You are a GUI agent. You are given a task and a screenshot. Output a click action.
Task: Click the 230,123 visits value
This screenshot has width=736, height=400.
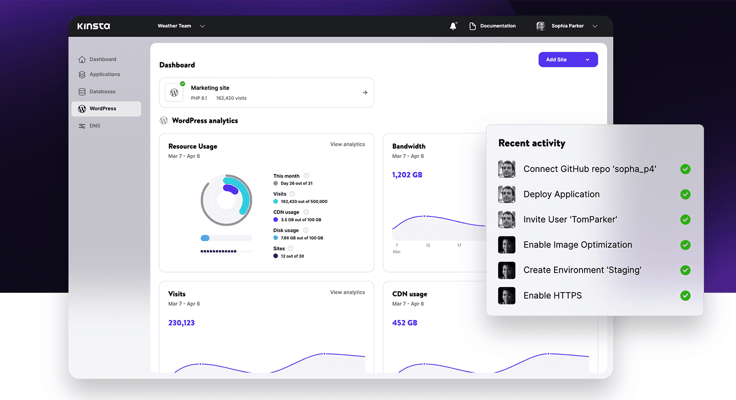tap(181, 323)
